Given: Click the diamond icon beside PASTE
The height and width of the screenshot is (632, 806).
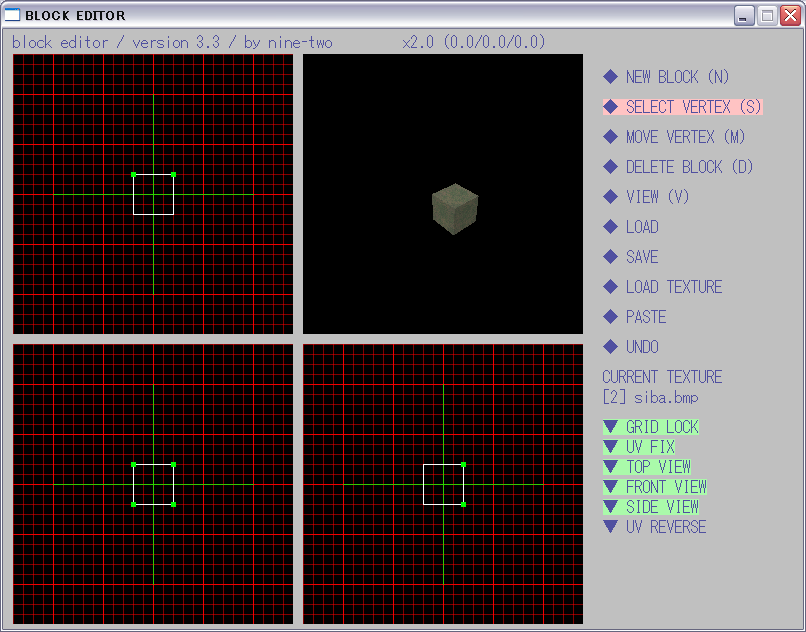Looking at the screenshot, I should (610, 317).
